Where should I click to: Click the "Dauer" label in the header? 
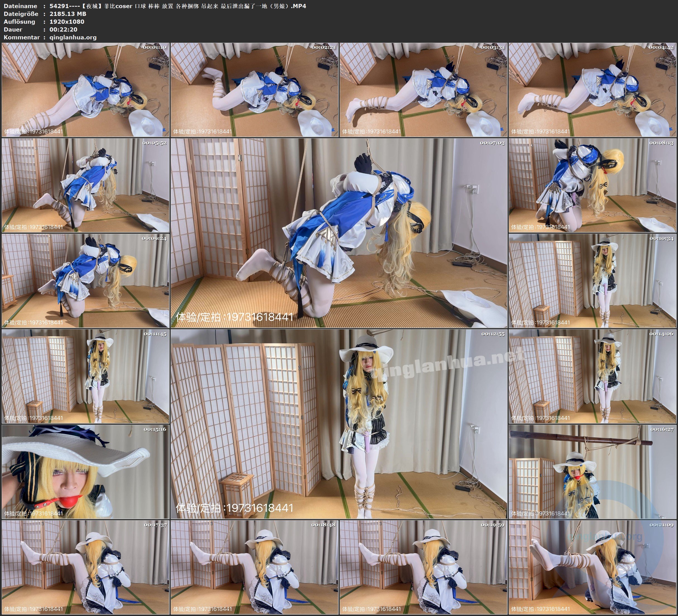(13, 30)
